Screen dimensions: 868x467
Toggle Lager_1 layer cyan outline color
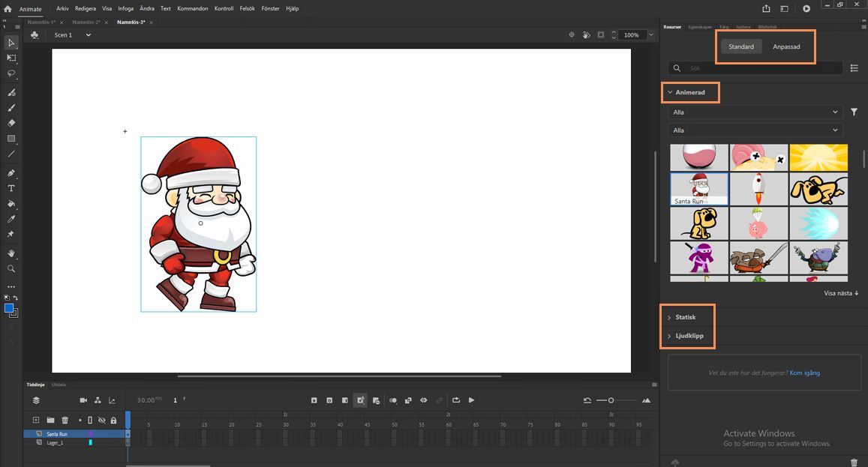(90, 443)
